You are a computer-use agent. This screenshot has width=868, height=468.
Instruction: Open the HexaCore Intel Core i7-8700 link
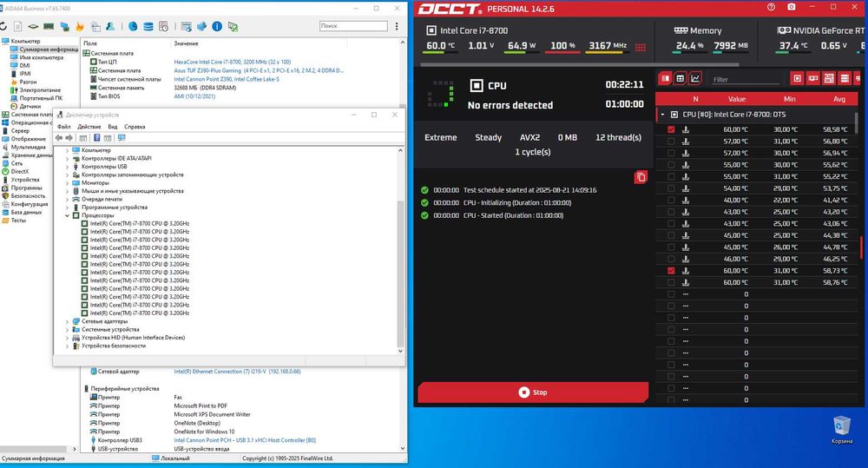[x=232, y=62]
